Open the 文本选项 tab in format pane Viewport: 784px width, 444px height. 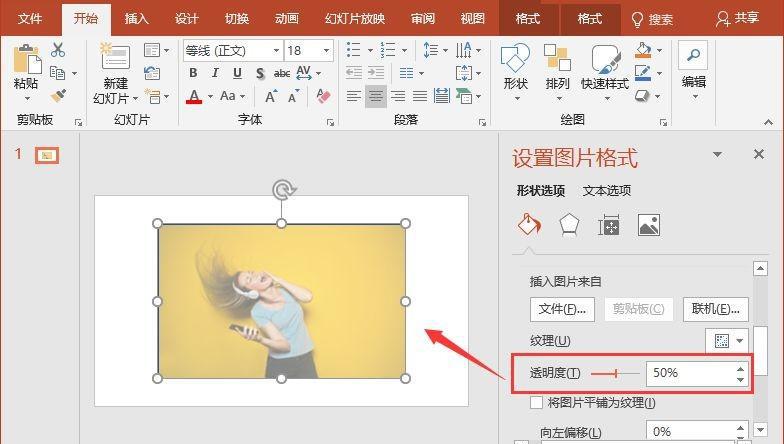(607, 191)
